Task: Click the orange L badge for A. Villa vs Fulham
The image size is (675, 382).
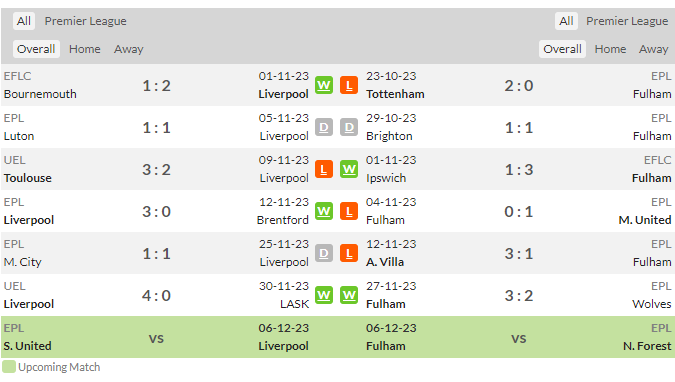Action: (349, 253)
